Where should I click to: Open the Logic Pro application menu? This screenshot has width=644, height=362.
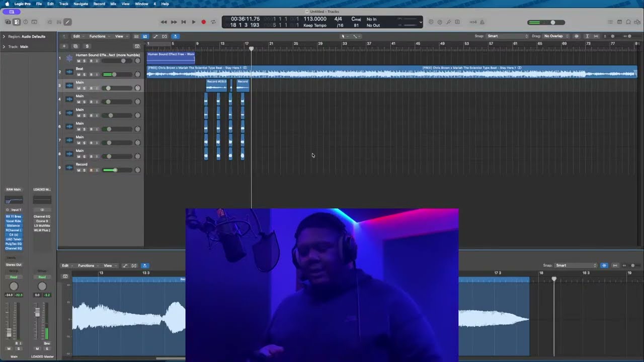click(22, 4)
